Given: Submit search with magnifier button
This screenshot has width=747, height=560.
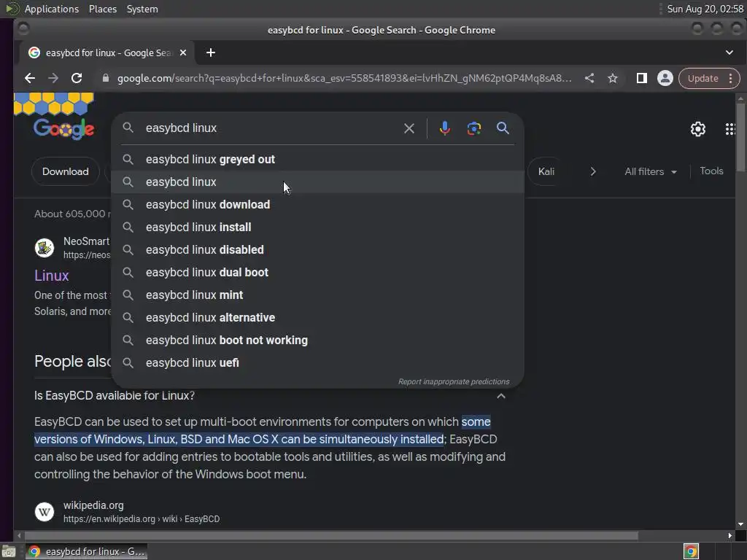Looking at the screenshot, I should coord(503,128).
